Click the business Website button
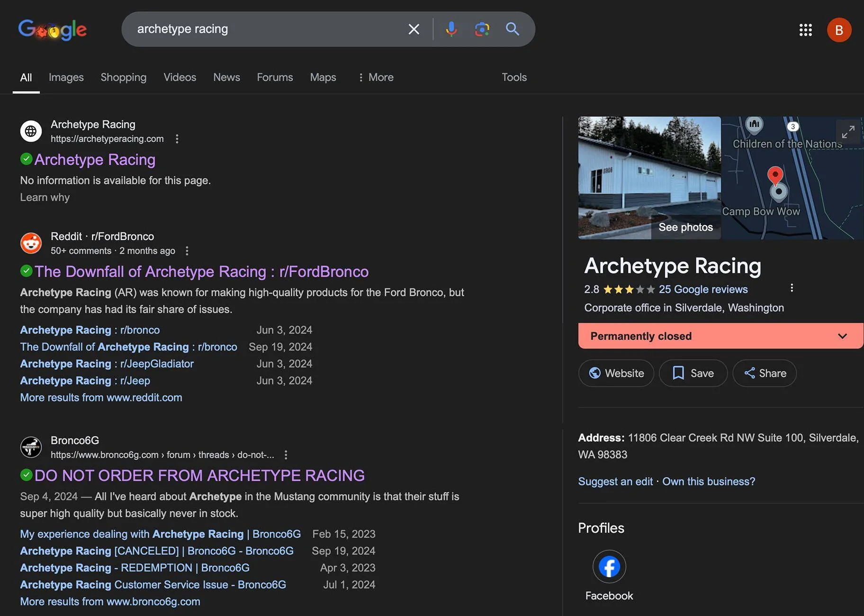The height and width of the screenshot is (616, 864). [616, 373]
